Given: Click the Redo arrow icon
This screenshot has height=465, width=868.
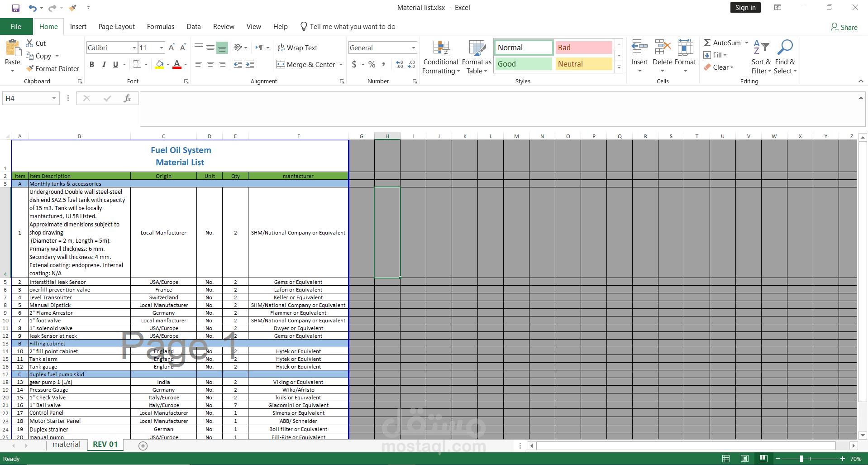Looking at the screenshot, I should point(52,8).
